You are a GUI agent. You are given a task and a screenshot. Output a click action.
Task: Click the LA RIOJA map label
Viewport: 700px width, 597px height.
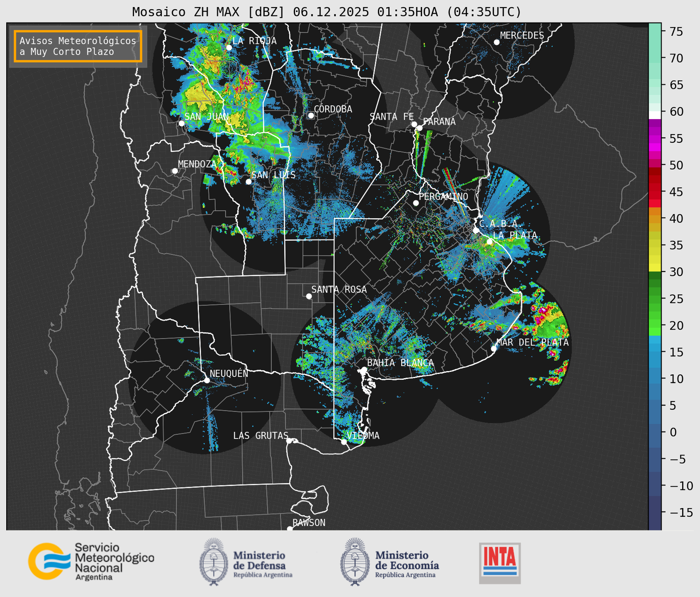coord(254,41)
